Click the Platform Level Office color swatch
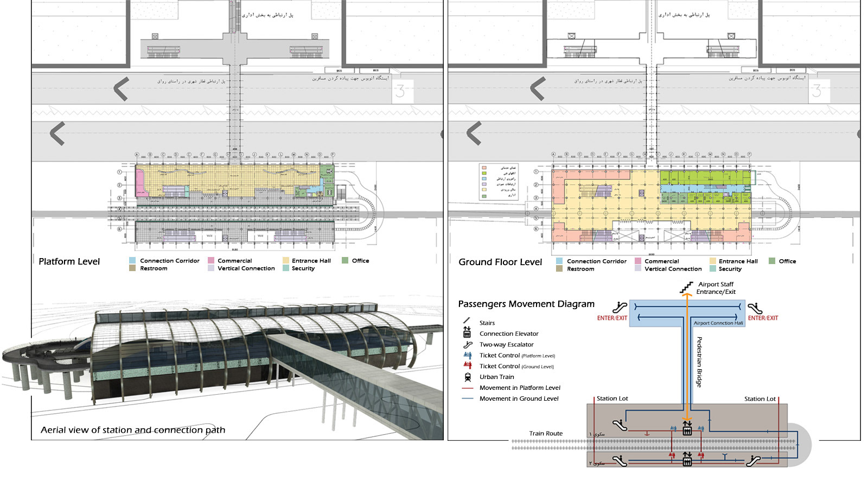The height and width of the screenshot is (488, 868). 345,260
